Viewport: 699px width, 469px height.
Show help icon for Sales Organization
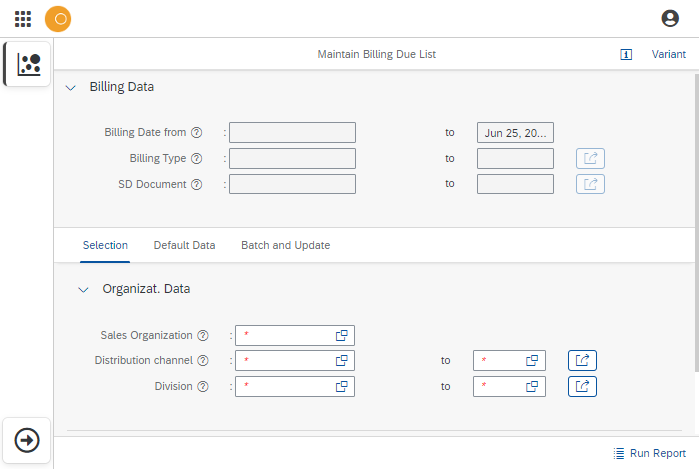203,336
